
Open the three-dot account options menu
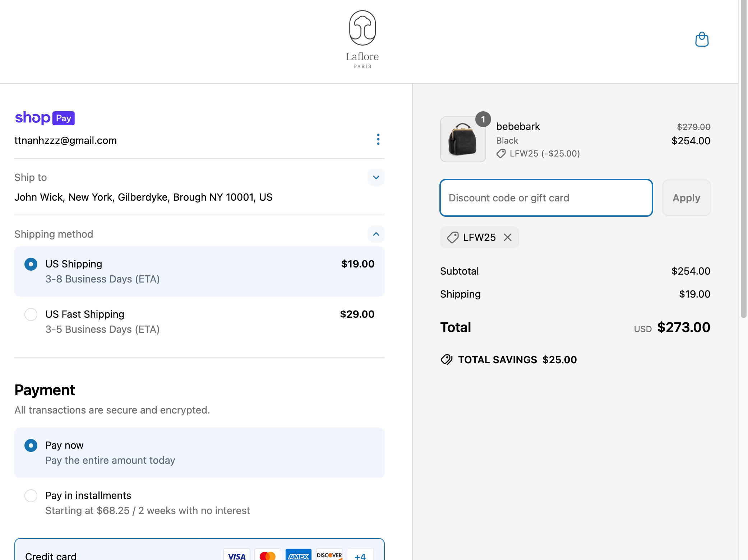(378, 139)
